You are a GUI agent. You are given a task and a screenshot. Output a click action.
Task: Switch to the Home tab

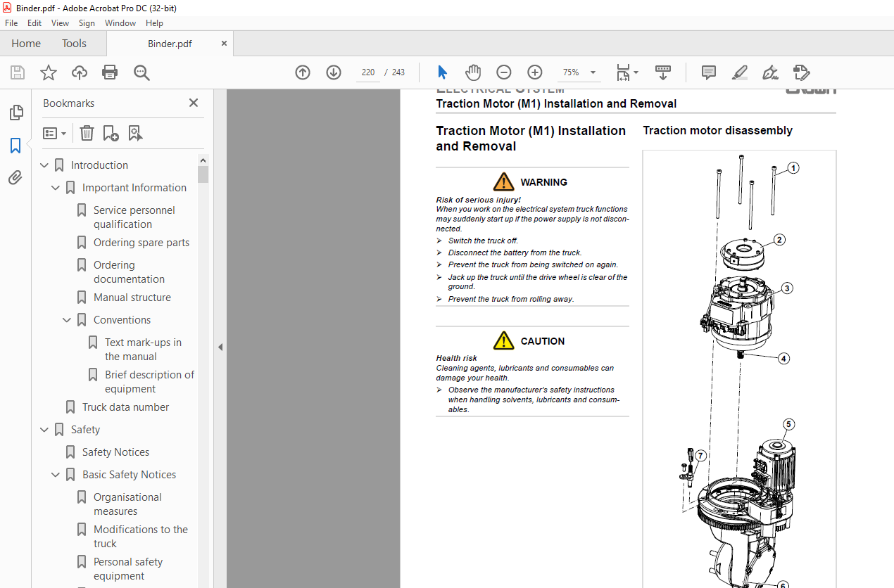pyautogui.click(x=26, y=44)
